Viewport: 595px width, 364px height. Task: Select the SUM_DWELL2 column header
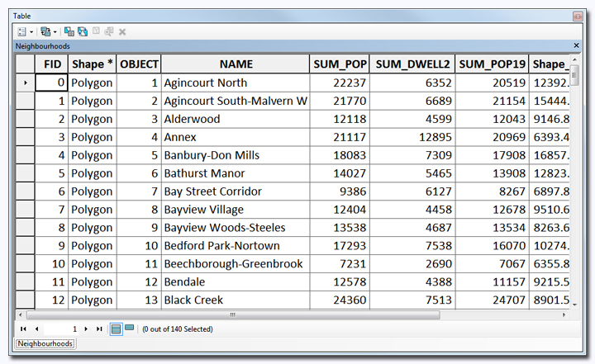pos(413,64)
